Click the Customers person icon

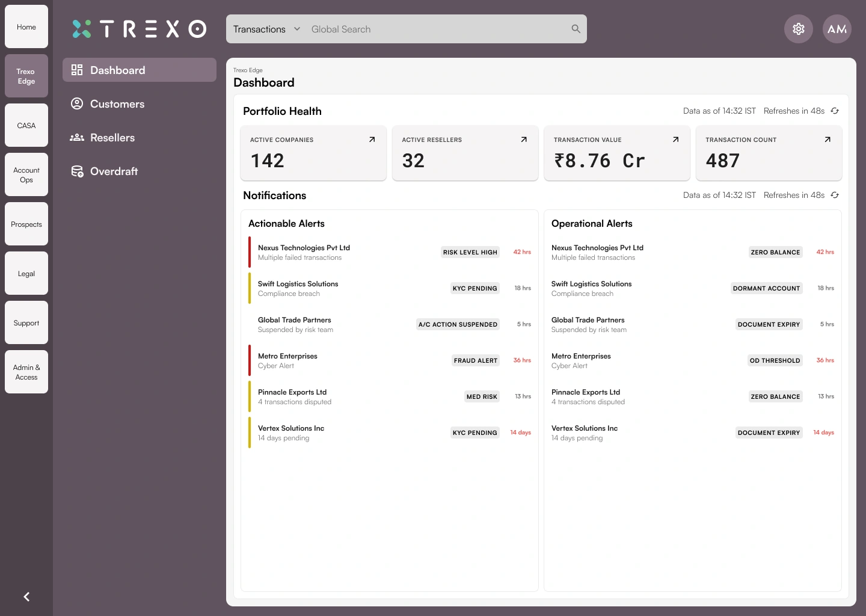coord(77,103)
